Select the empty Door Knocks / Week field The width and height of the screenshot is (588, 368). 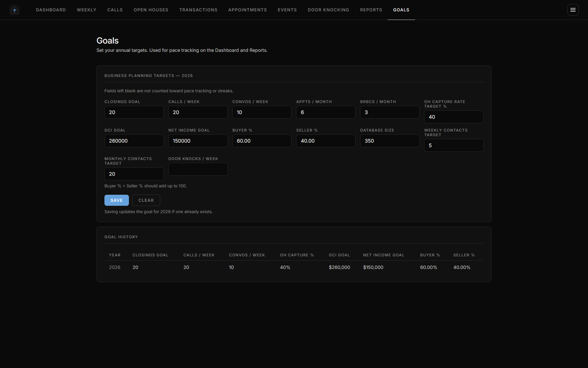pyautogui.click(x=198, y=169)
